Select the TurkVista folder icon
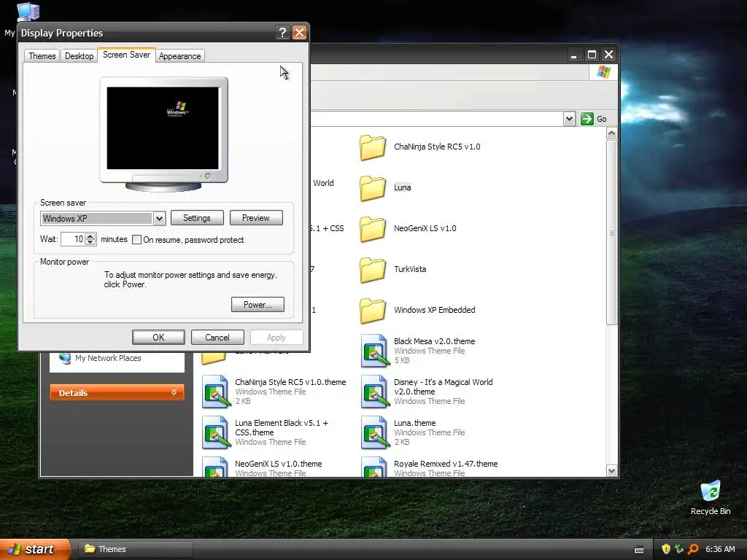 tap(373, 270)
